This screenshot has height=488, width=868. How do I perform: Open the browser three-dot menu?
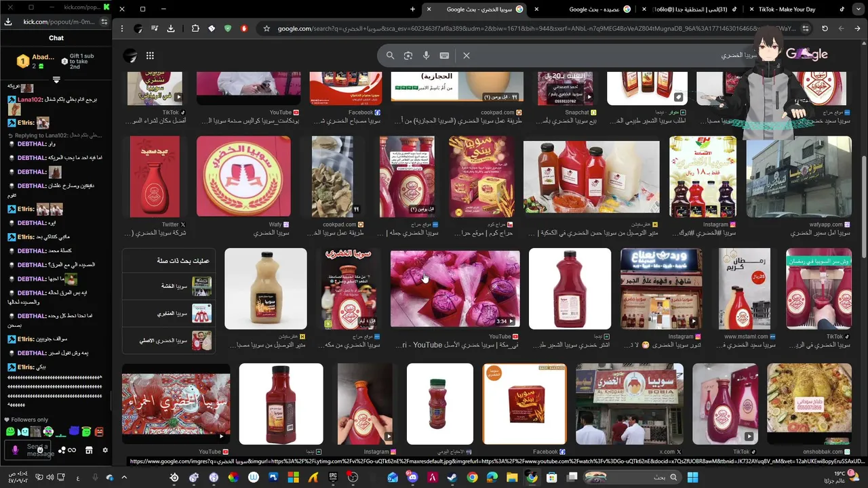(122, 28)
